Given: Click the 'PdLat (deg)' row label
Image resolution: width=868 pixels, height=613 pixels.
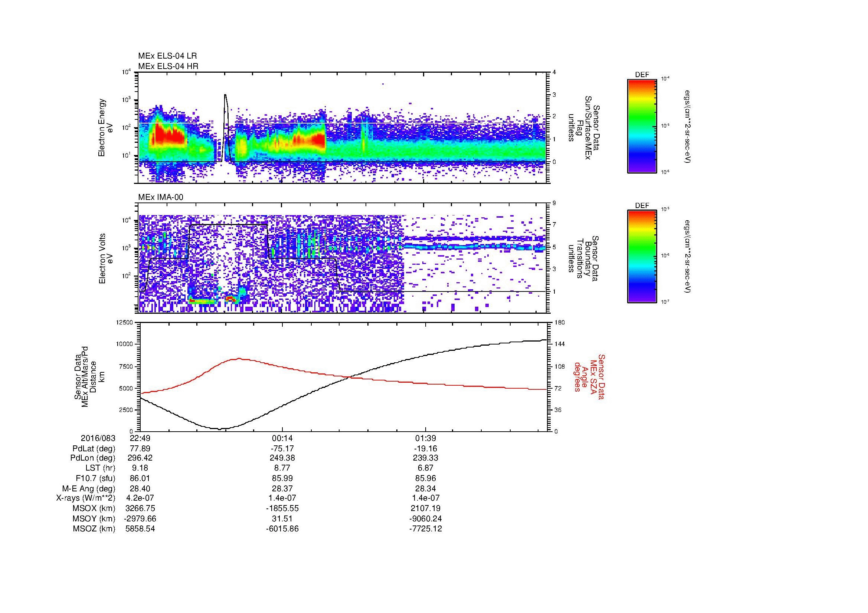Looking at the screenshot, I should click(x=94, y=449).
